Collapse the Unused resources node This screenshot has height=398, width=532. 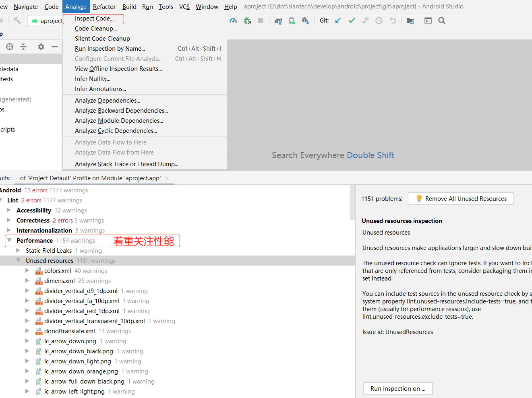click(18, 260)
